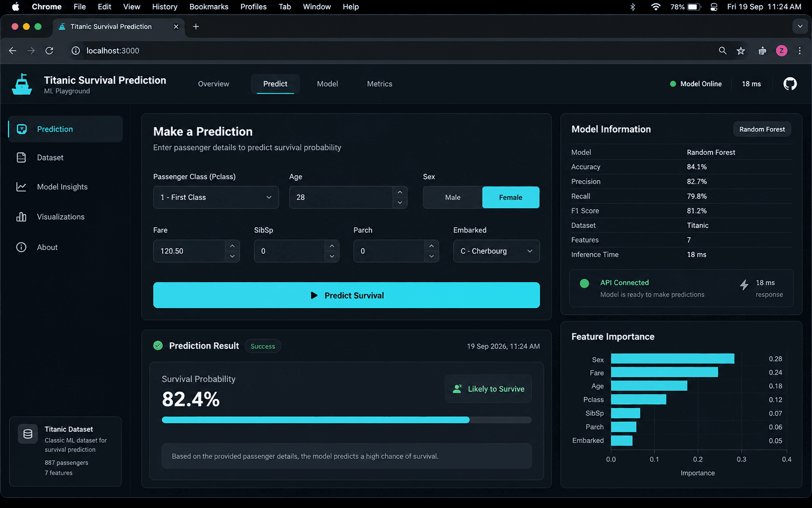Increase SibSp with the up stepper

[332, 246]
